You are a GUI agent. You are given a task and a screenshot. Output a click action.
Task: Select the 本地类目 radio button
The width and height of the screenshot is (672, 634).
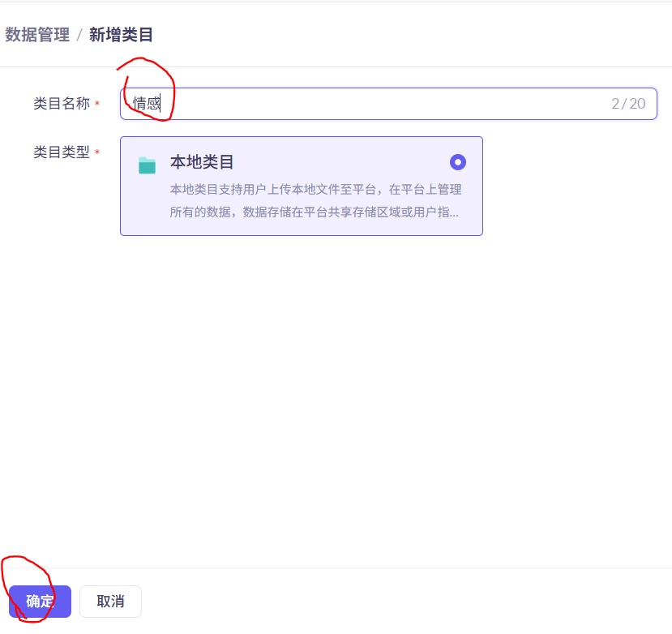[x=458, y=162]
